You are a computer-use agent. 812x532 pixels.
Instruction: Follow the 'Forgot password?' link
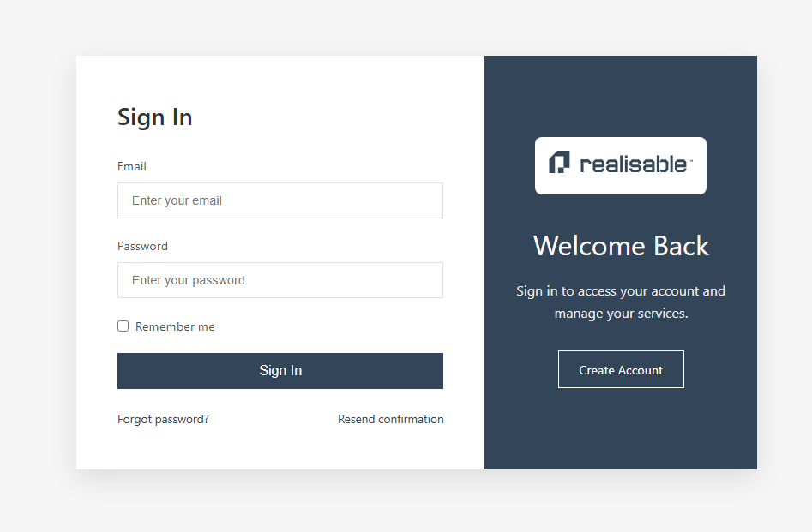click(163, 420)
